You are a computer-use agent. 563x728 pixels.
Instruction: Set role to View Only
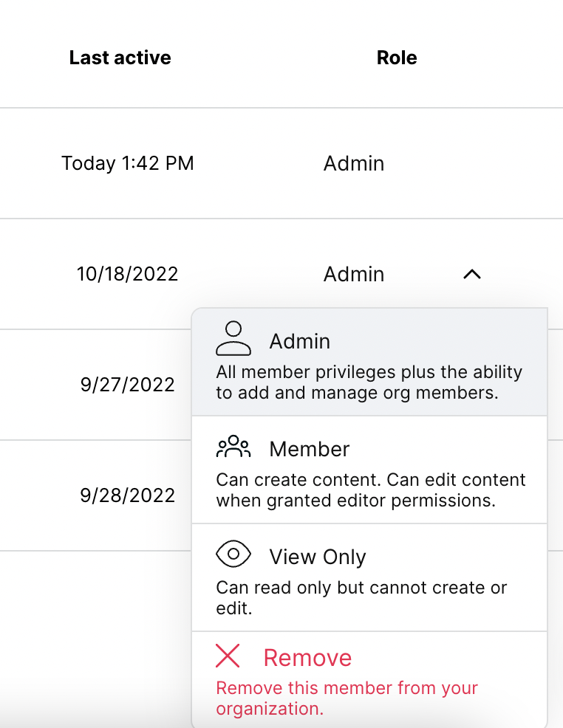click(x=369, y=577)
